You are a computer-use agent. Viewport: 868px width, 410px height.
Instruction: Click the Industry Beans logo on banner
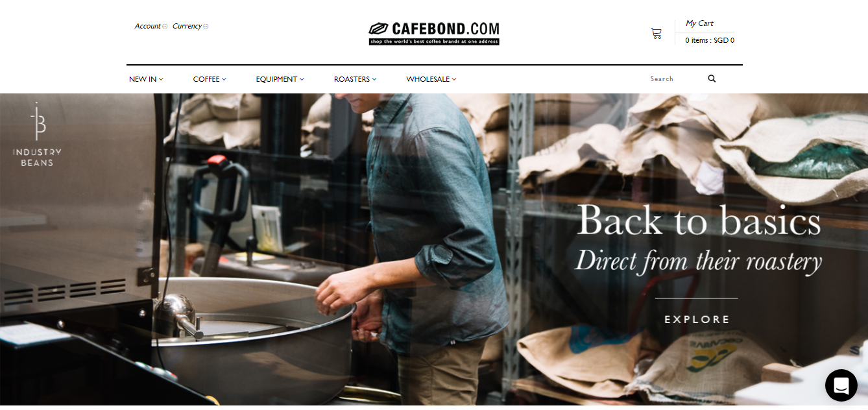pos(37,134)
